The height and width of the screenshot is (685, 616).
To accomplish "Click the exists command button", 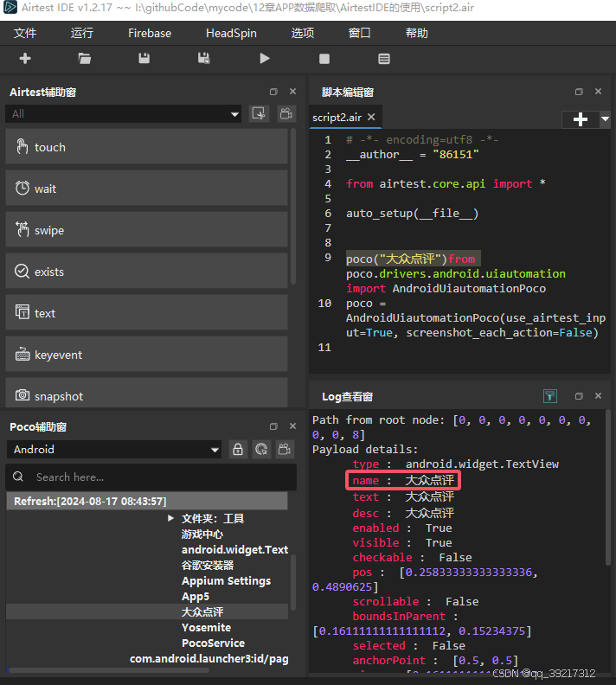I will (x=146, y=272).
